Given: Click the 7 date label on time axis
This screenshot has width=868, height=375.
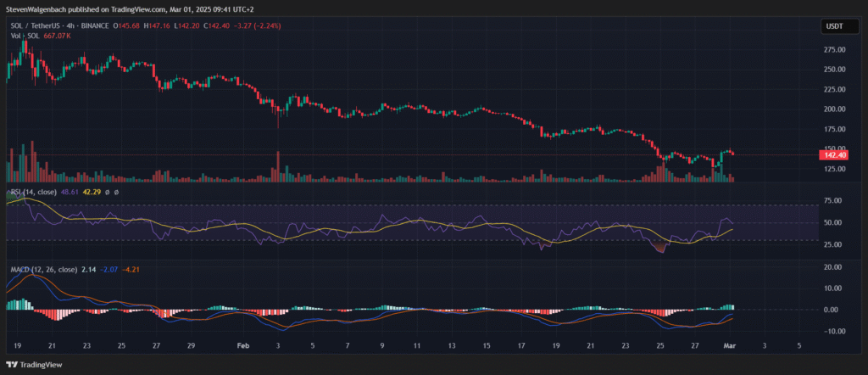Looking at the screenshot, I should pos(348,345).
